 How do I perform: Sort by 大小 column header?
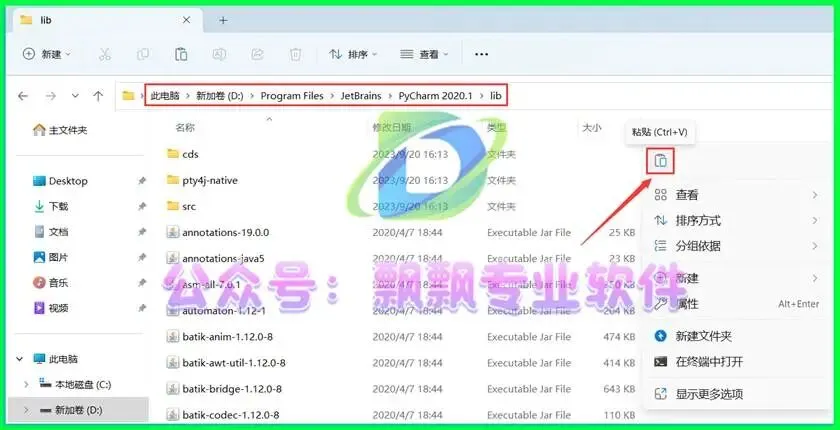coord(591,127)
